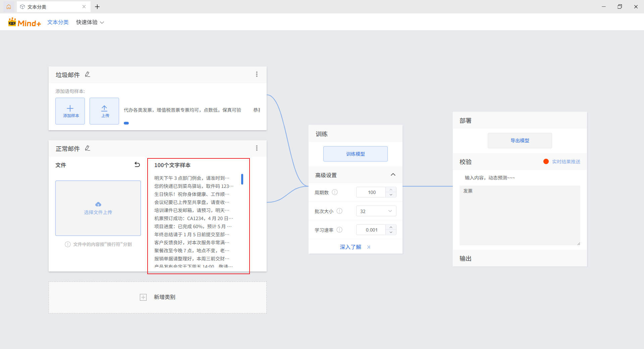Viewport: 644px width, 349px height.
Task: Click 导出模型 button
Action: click(x=520, y=141)
